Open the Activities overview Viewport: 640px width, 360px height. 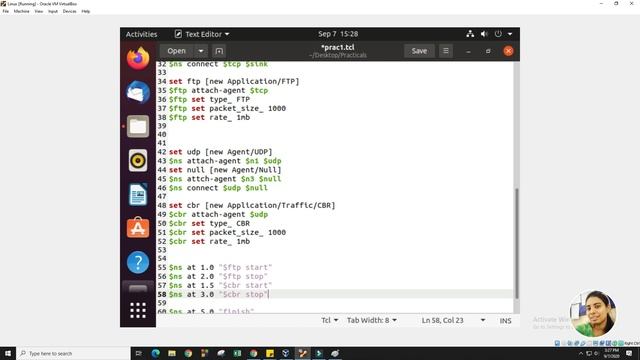click(141, 34)
